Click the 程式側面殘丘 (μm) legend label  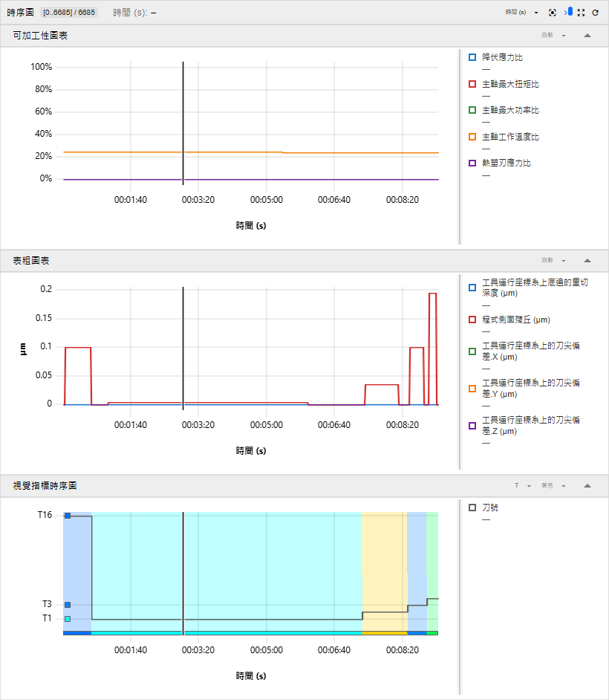[x=516, y=320]
